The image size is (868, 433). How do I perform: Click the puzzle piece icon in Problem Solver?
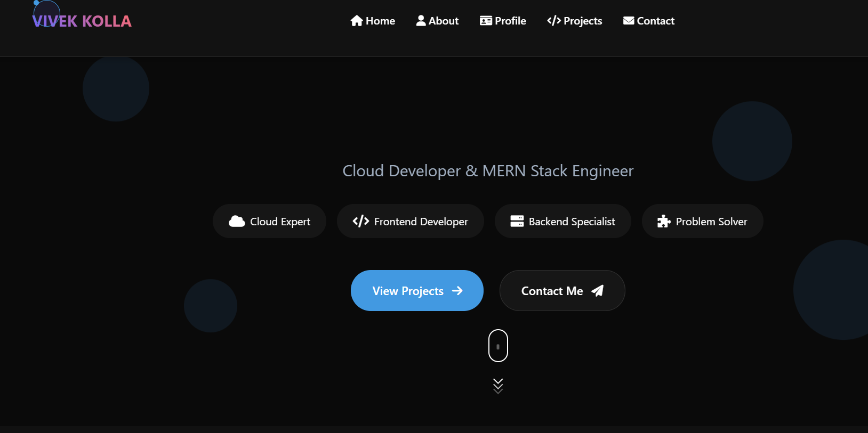click(664, 221)
